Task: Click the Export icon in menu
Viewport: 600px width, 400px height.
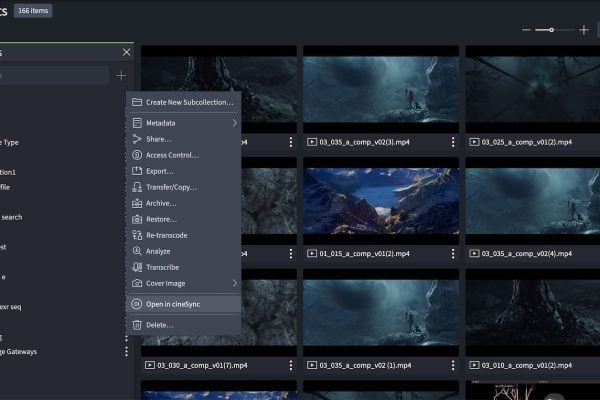Action: click(137, 171)
